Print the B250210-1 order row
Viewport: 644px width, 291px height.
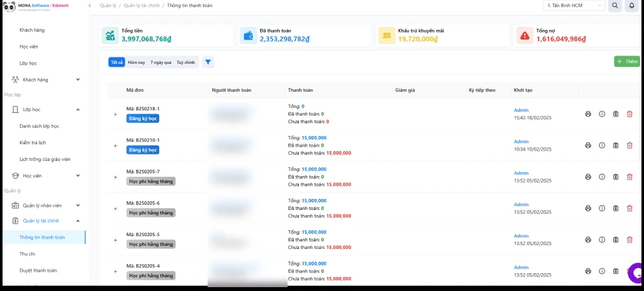tap(588, 145)
